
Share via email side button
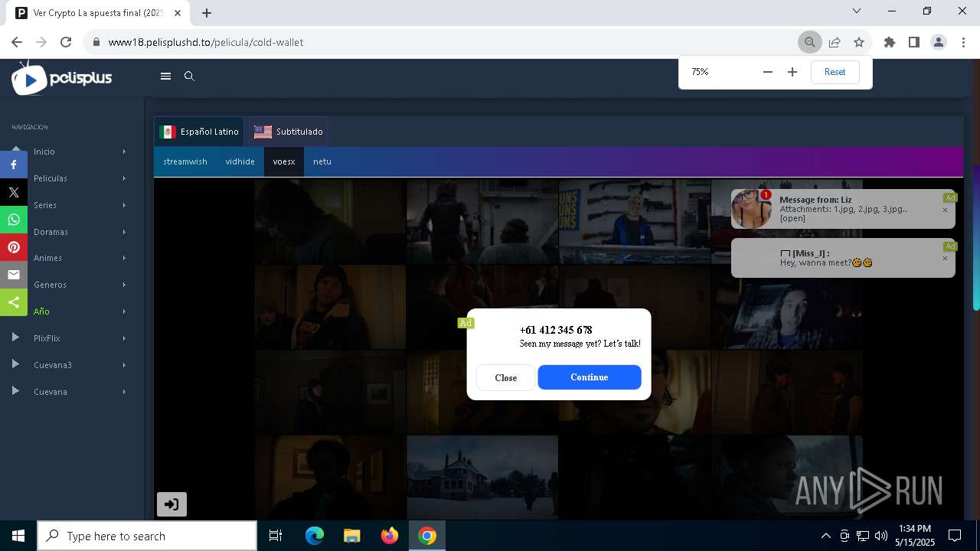click(14, 275)
